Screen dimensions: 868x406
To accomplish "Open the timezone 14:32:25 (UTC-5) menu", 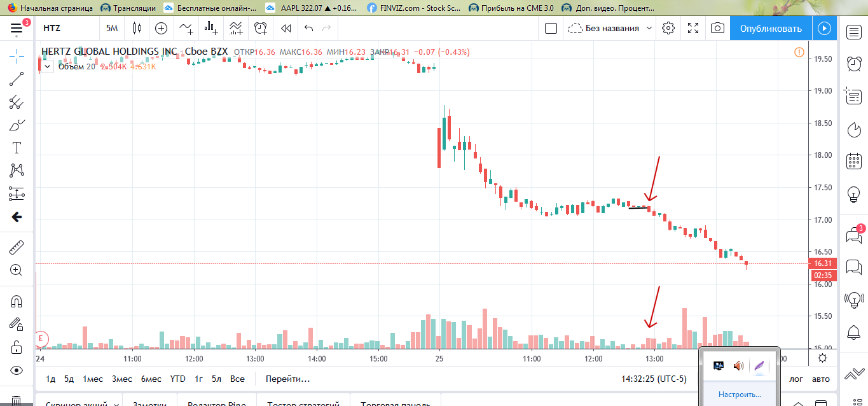I will coord(654,379).
